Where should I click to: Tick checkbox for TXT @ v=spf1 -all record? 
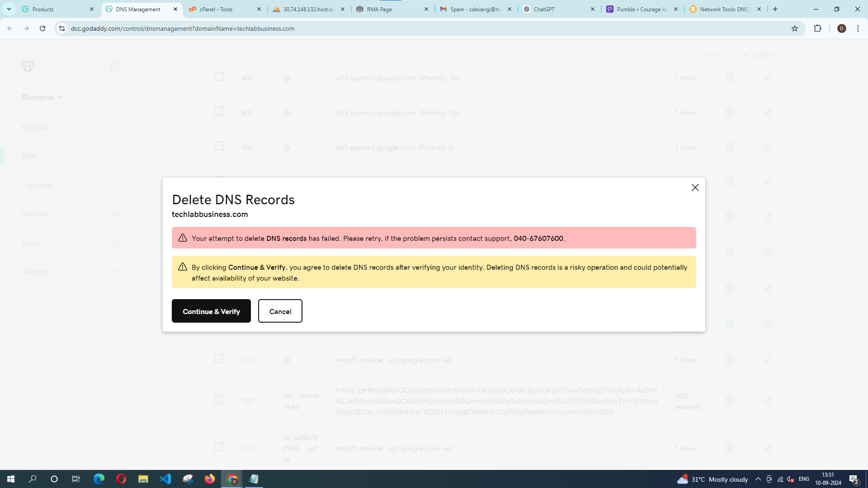click(219, 358)
